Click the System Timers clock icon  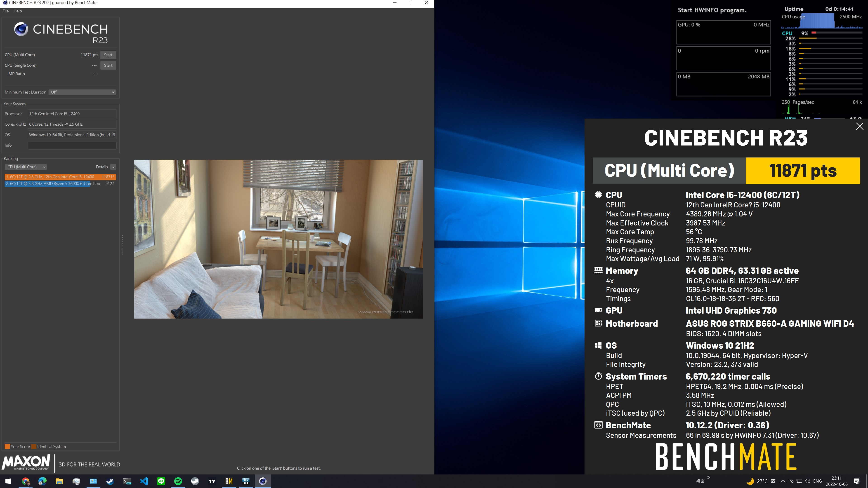click(x=598, y=376)
